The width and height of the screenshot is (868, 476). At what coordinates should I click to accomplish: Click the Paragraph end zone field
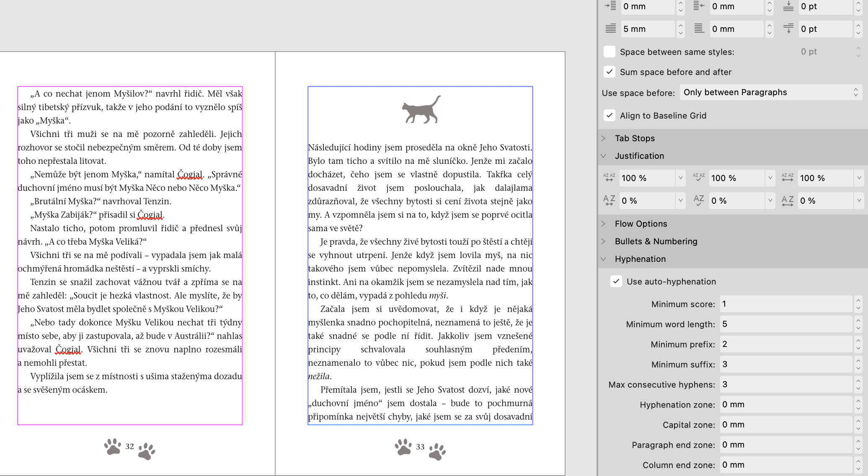tap(786, 445)
